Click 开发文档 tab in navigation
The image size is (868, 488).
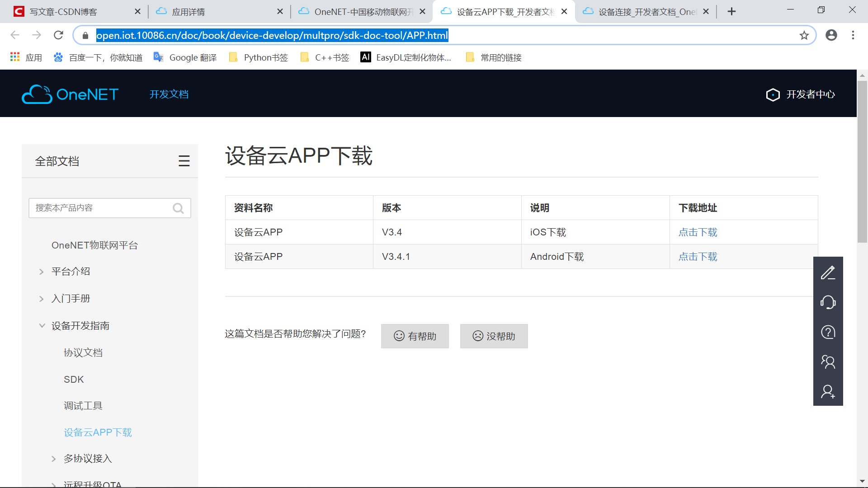[170, 94]
